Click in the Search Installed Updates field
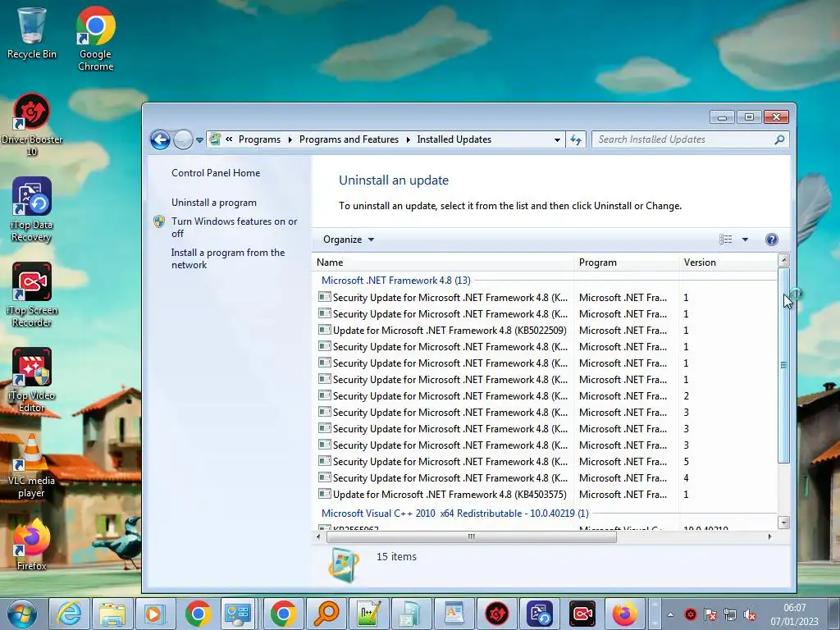The height and width of the screenshot is (630, 840). coord(683,139)
